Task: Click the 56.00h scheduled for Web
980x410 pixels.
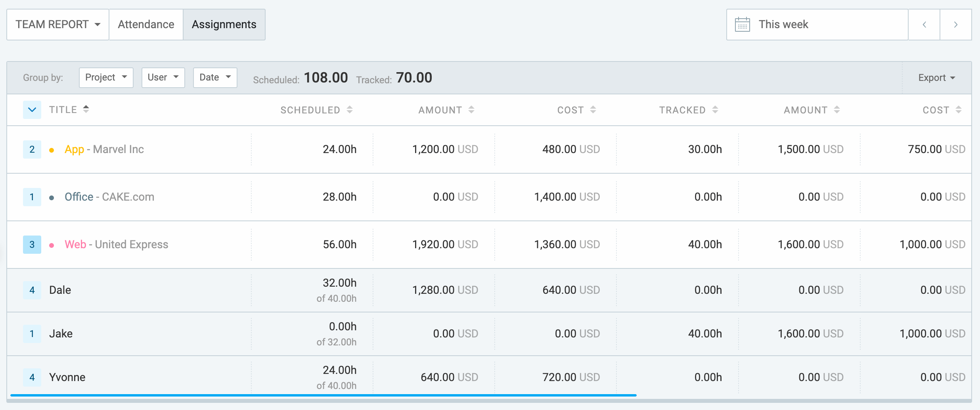Action: [x=340, y=245]
